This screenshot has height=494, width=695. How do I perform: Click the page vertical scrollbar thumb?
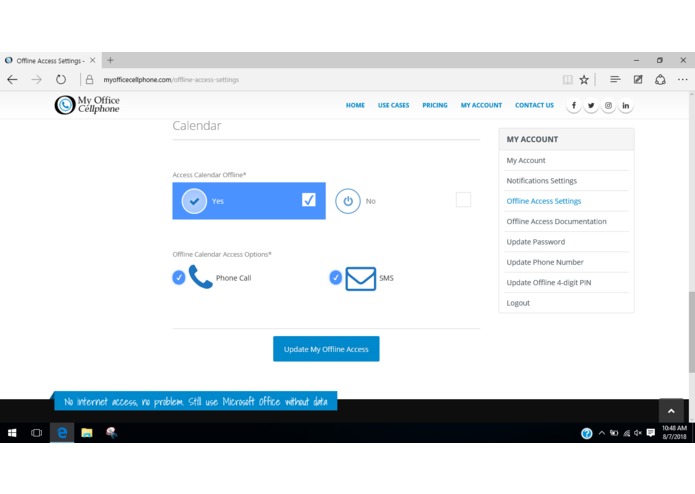coord(691,332)
